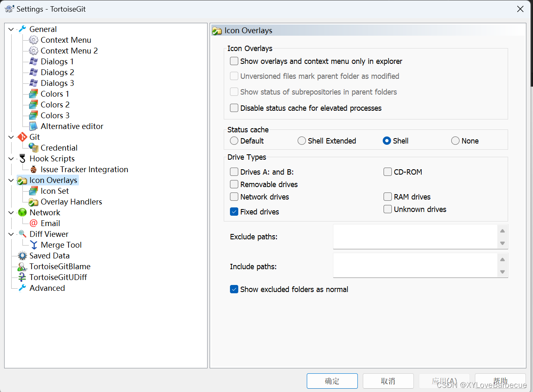Click the Advanced wrench icon
The image size is (533, 392).
[22, 288]
